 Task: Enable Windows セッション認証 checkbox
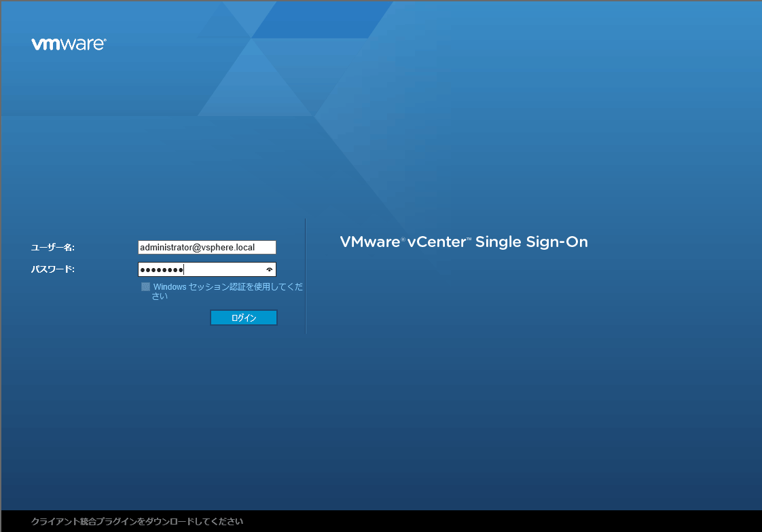[x=145, y=287]
